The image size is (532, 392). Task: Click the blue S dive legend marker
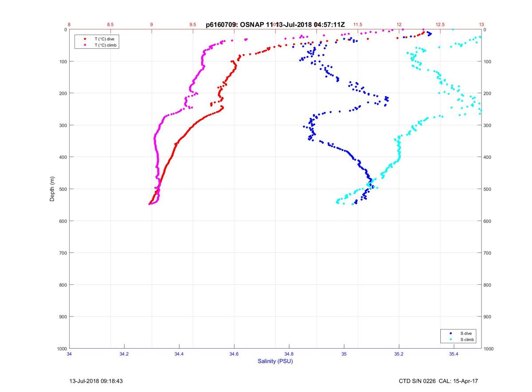[x=451, y=333]
